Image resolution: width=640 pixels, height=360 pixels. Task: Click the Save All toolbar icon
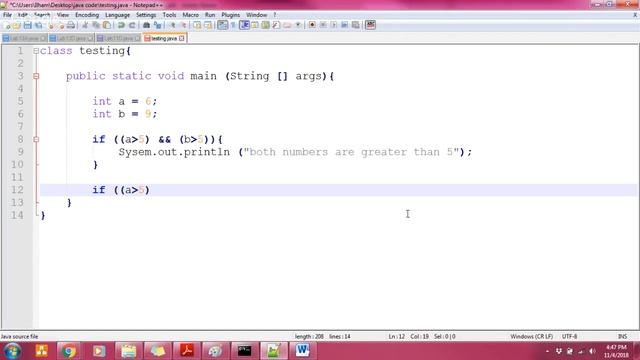[x=39, y=25]
